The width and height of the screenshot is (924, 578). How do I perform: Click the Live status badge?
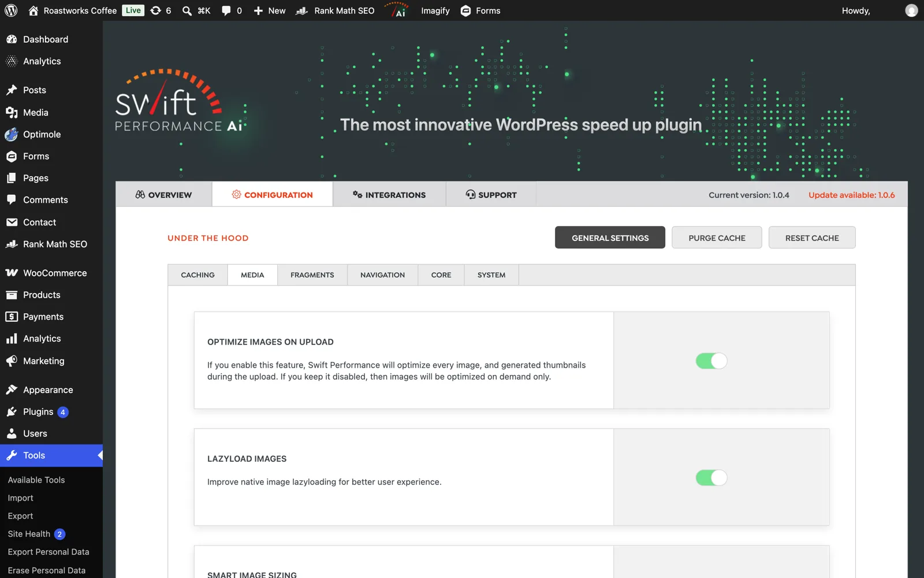[x=133, y=10]
